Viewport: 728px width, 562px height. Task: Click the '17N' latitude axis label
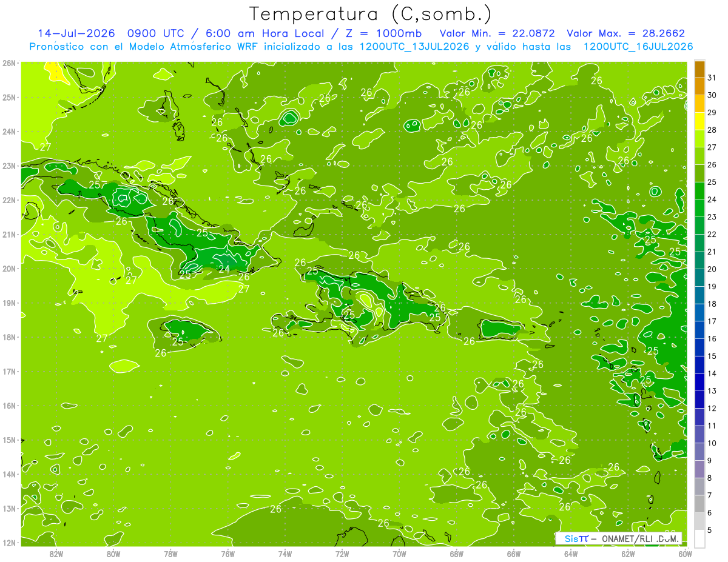click(x=9, y=372)
